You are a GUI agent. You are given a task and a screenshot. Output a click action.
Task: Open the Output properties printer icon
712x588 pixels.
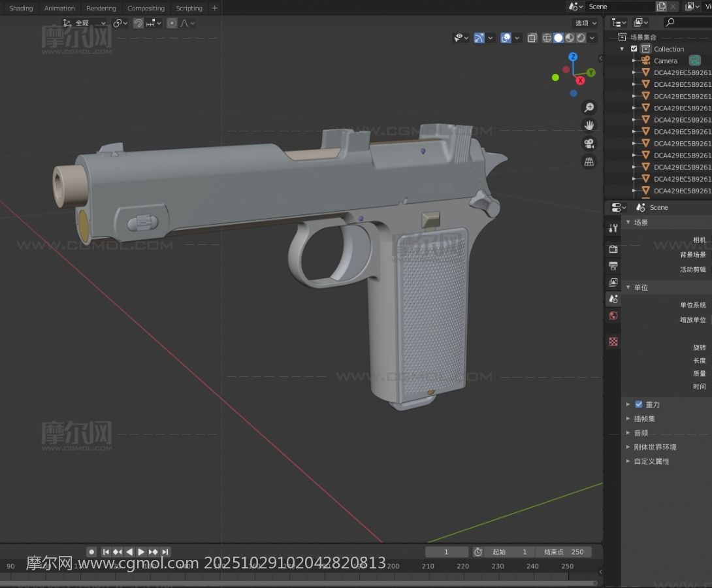pos(613,266)
